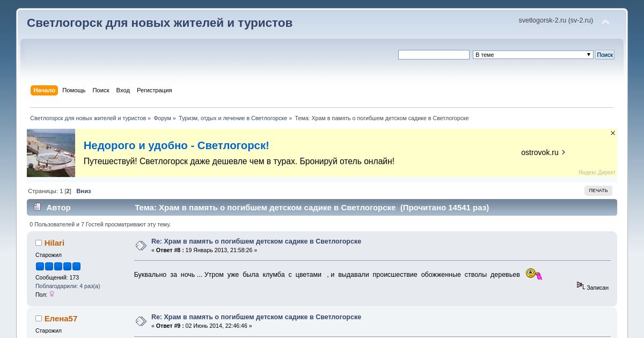Follow the Форум breadcrumb link
Image resolution: width=644 pixels, height=338 pixels.
pos(162,118)
